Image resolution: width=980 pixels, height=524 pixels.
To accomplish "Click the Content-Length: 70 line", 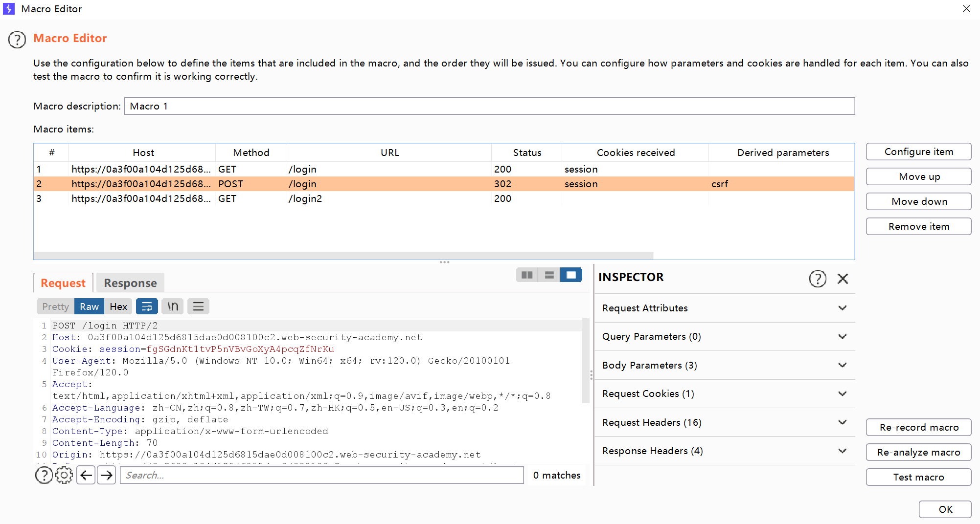I will pos(105,443).
